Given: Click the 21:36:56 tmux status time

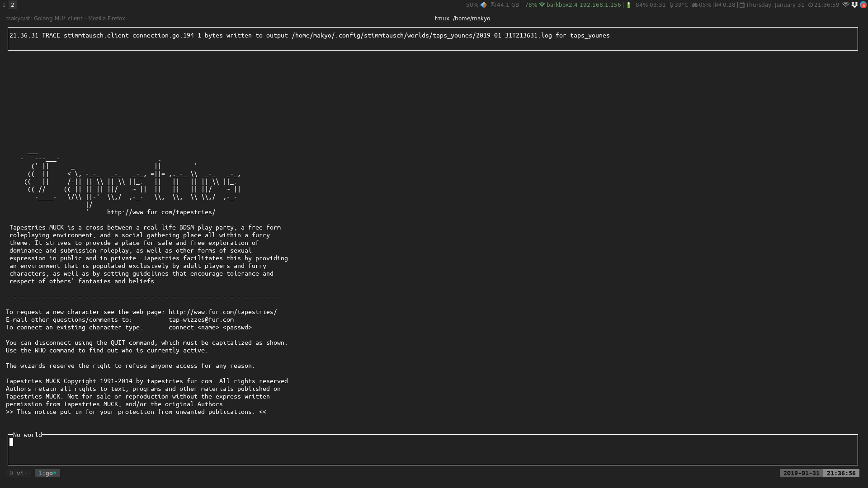Looking at the screenshot, I should pos(841,473).
